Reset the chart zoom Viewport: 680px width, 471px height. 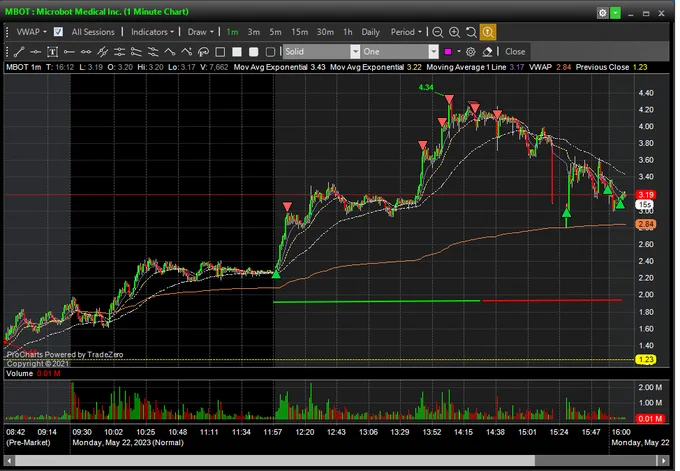click(x=471, y=32)
